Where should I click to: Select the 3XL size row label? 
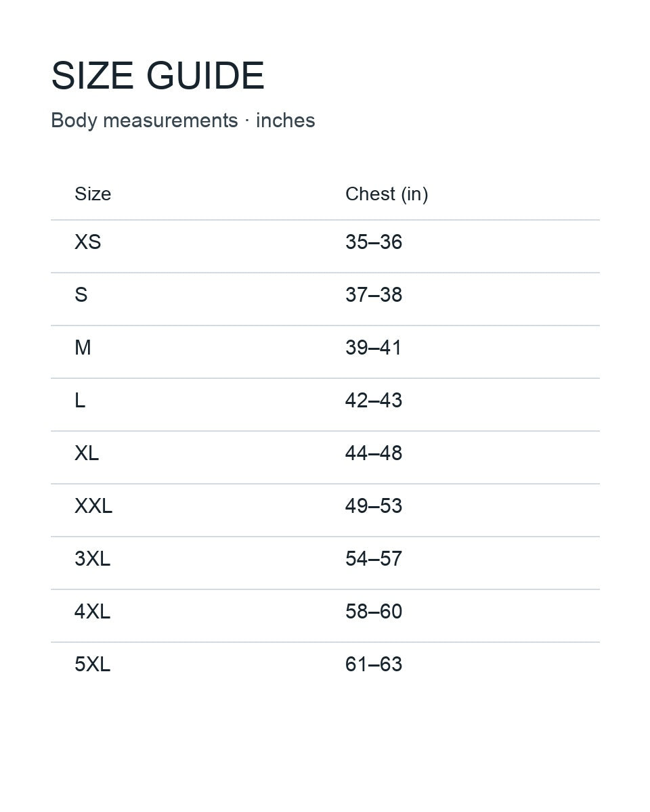[92, 559]
